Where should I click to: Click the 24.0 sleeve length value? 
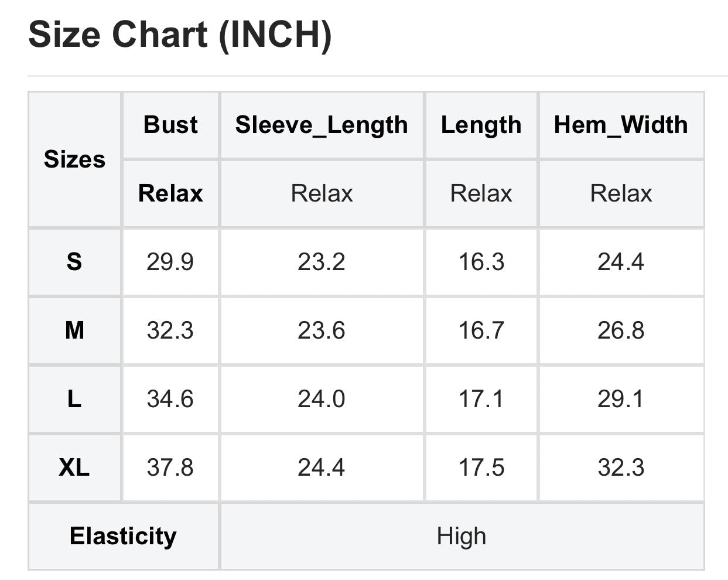coord(322,399)
